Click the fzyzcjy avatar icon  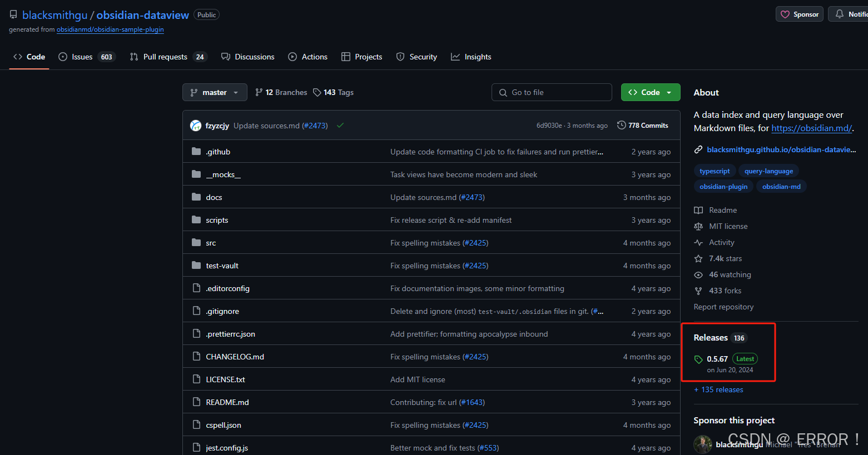(x=196, y=126)
